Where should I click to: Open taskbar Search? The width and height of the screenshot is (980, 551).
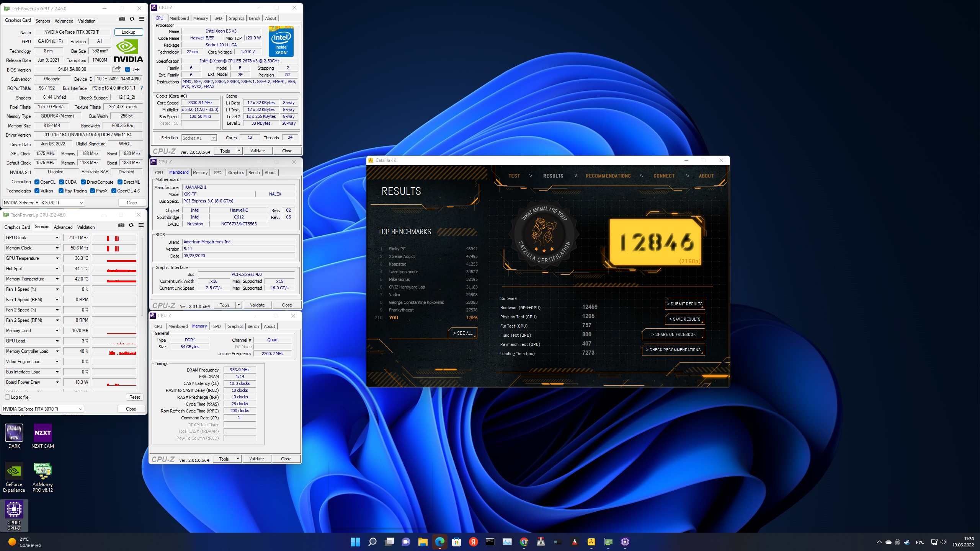tap(372, 542)
